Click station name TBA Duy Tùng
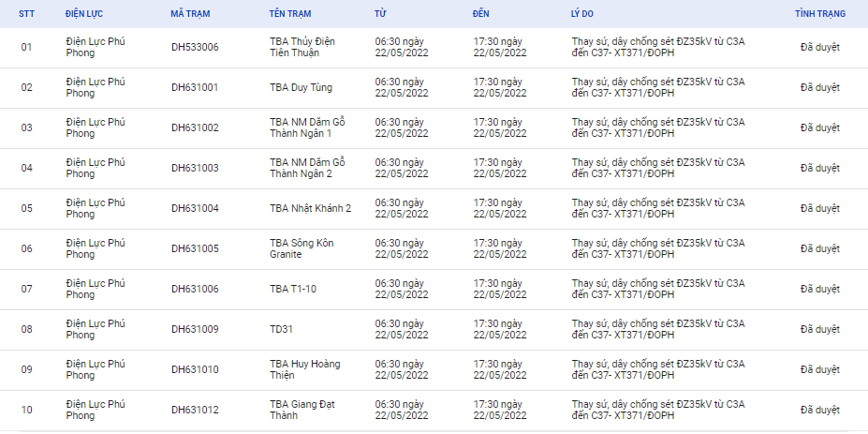The height and width of the screenshot is (434, 868). [x=302, y=87]
